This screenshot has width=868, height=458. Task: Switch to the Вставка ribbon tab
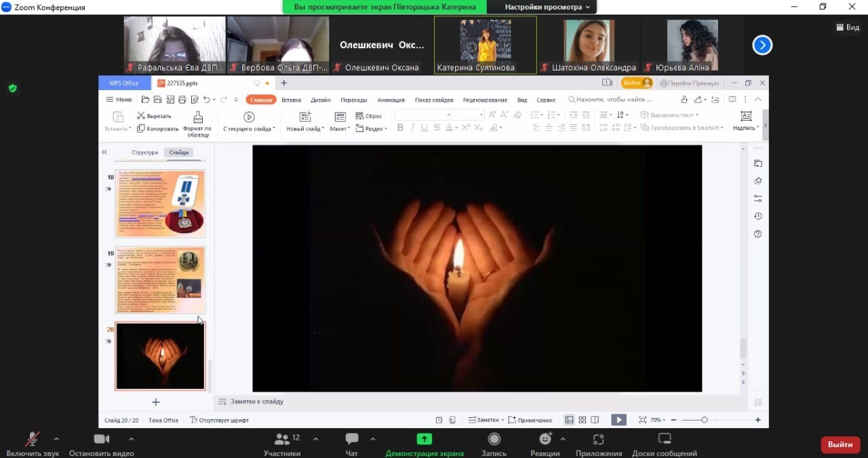(291, 100)
